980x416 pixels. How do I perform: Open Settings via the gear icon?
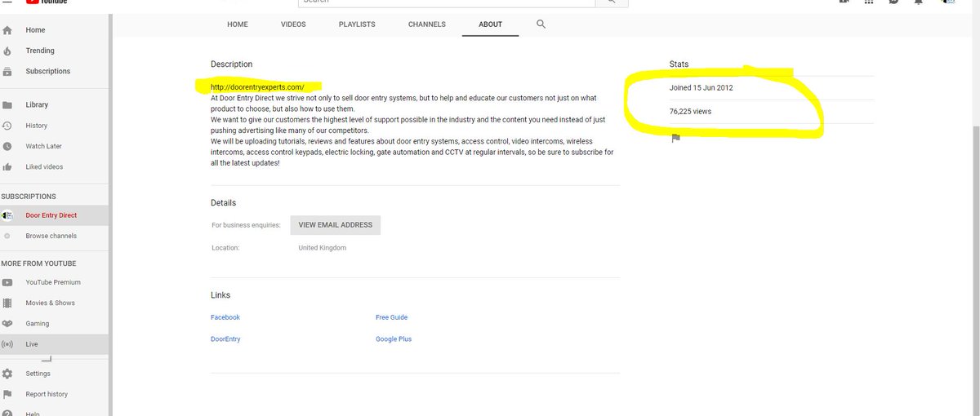(x=7, y=374)
